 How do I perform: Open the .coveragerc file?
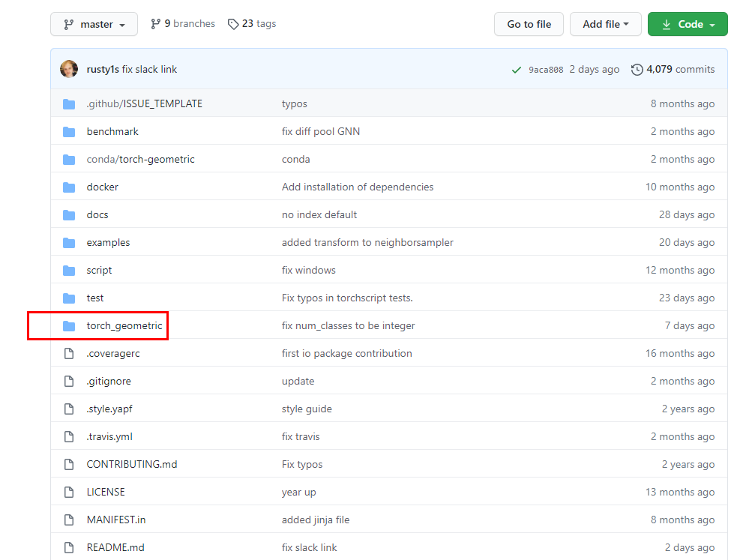(113, 354)
